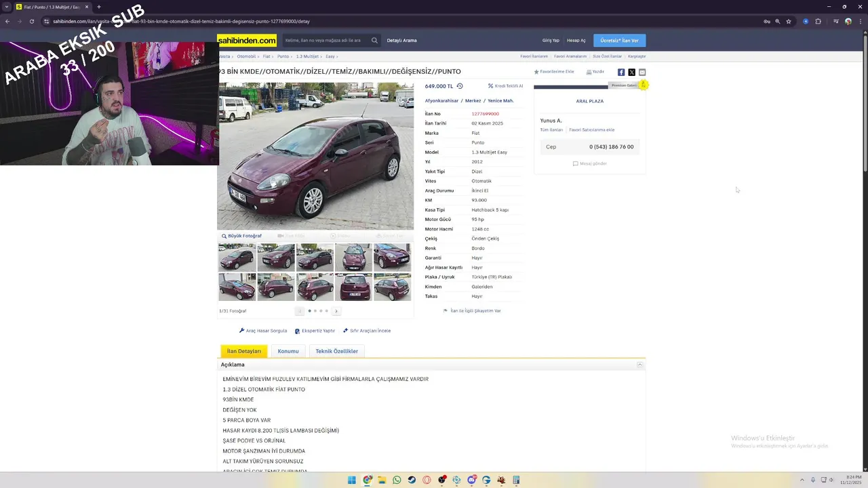Click the Ücretsiz İlan Ver button
Screen dimensions: 868x488
(619, 40)
